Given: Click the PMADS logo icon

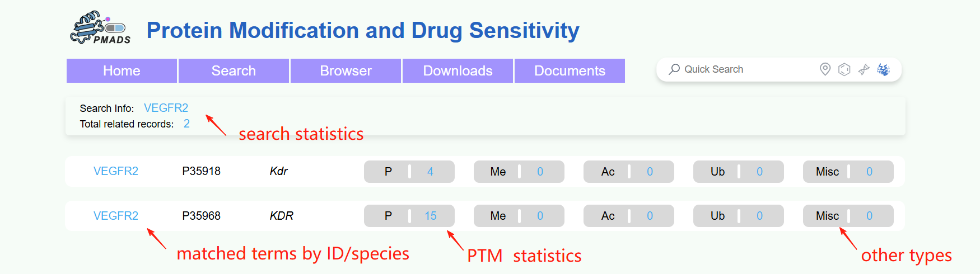Looking at the screenshot, I should (x=100, y=28).
